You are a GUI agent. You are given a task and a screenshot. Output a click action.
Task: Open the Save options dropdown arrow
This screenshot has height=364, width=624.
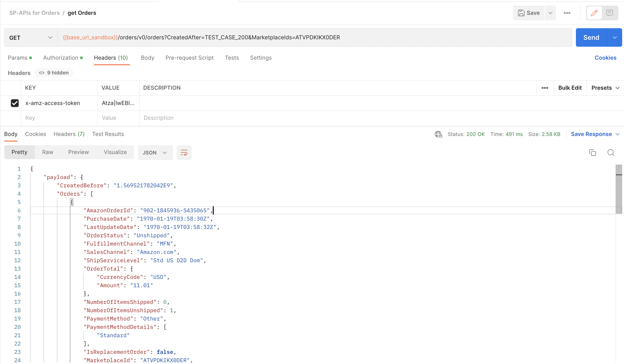[x=550, y=13]
